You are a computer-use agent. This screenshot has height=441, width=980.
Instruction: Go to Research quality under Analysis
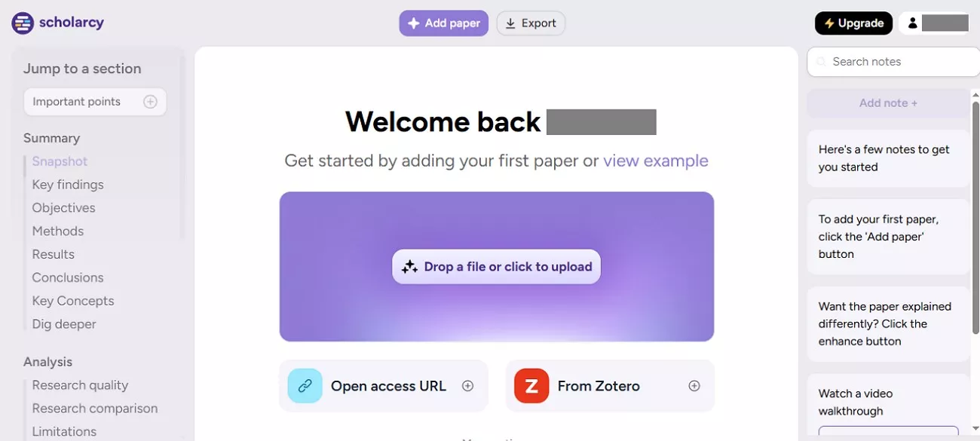(x=80, y=385)
